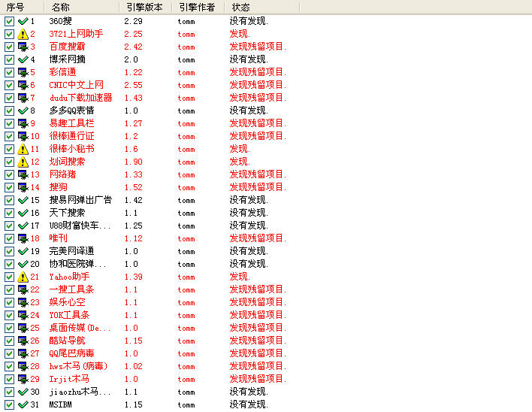Select the 娱乐心空 name text

[67, 302]
